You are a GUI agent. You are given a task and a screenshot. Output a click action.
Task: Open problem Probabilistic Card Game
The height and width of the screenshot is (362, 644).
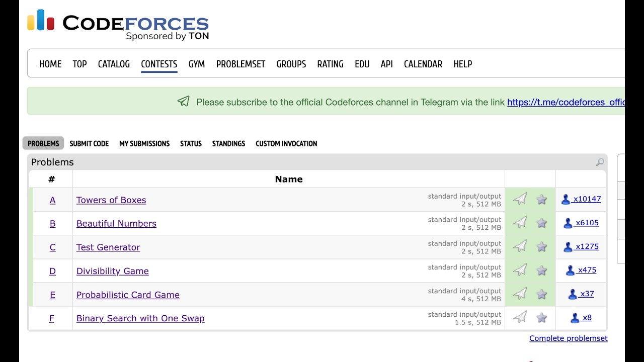pos(128,295)
